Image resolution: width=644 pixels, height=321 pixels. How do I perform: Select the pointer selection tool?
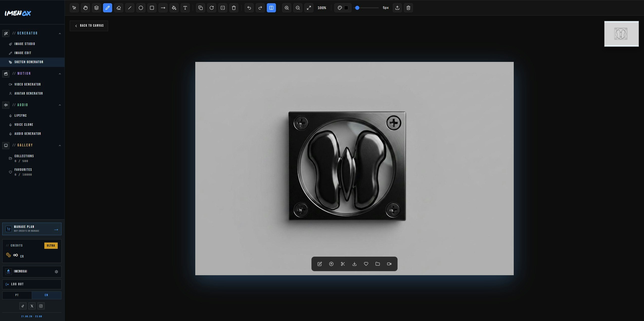pyautogui.click(x=74, y=8)
